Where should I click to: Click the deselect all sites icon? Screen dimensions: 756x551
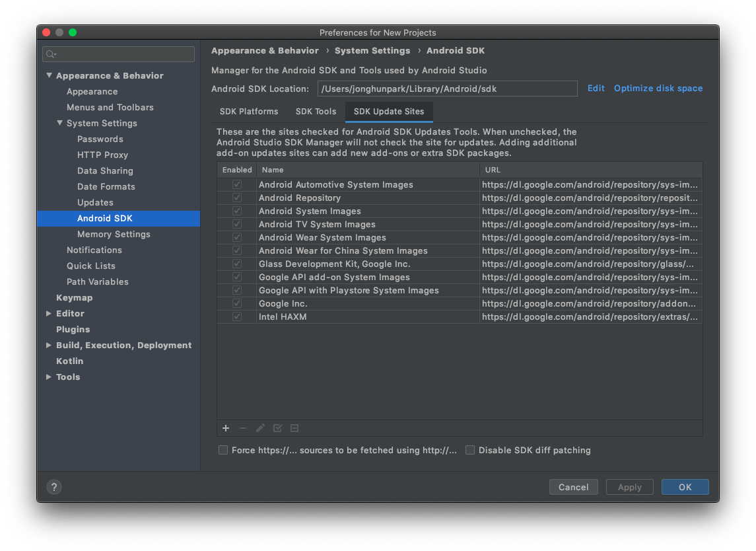pos(294,428)
